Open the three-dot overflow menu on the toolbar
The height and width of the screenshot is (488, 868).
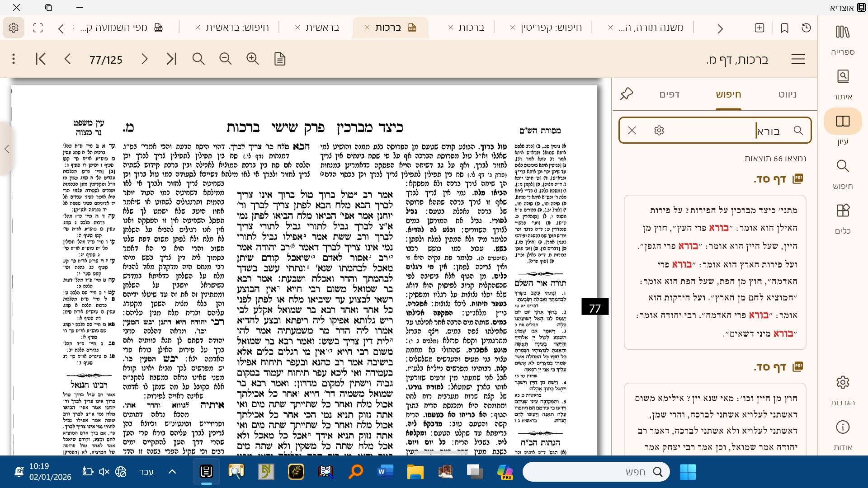[13, 59]
